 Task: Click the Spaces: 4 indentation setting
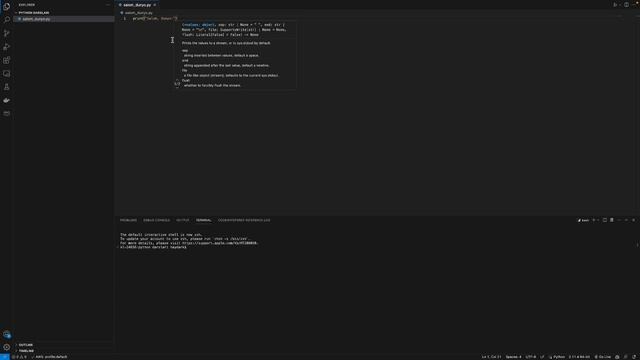tap(513, 357)
